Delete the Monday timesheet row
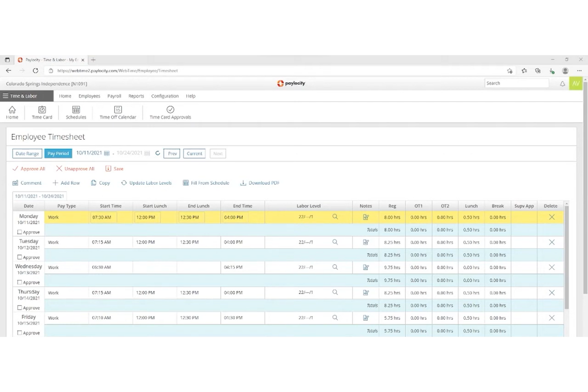Viewport: 588px width, 392px height. tap(551, 217)
